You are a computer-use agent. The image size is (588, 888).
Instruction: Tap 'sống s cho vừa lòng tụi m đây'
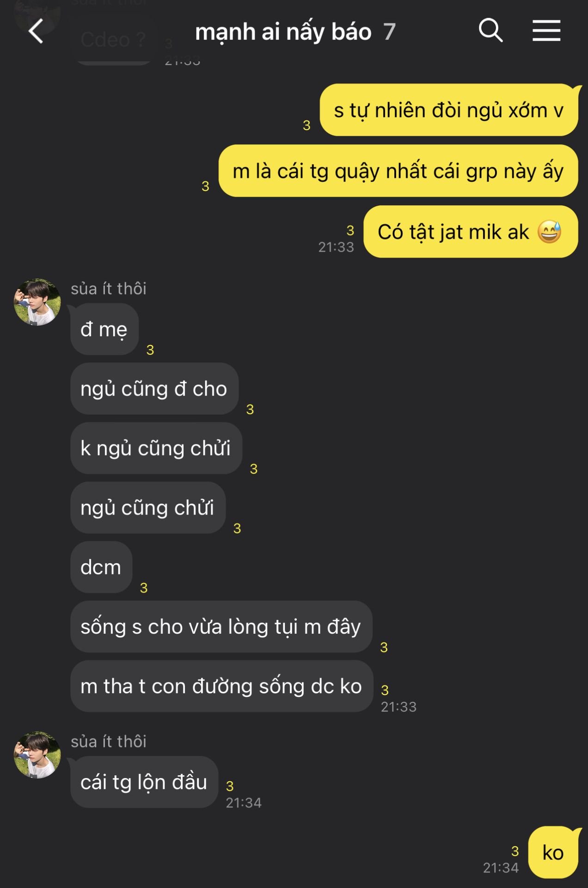[221, 627]
